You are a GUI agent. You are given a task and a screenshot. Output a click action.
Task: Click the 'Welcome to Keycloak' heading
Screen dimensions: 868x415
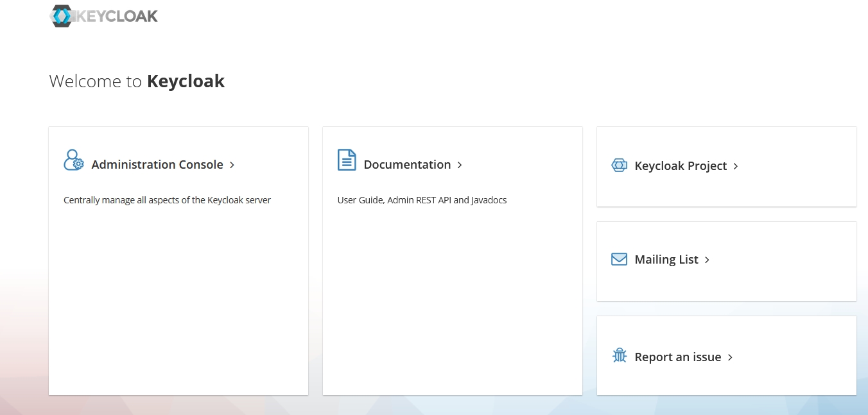coord(137,81)
